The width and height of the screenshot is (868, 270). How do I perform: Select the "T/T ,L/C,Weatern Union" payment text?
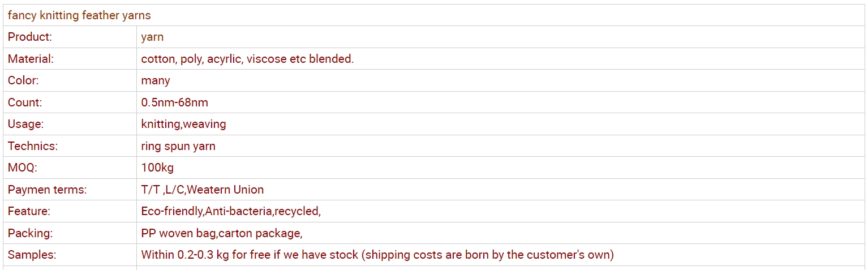[203, 190]
